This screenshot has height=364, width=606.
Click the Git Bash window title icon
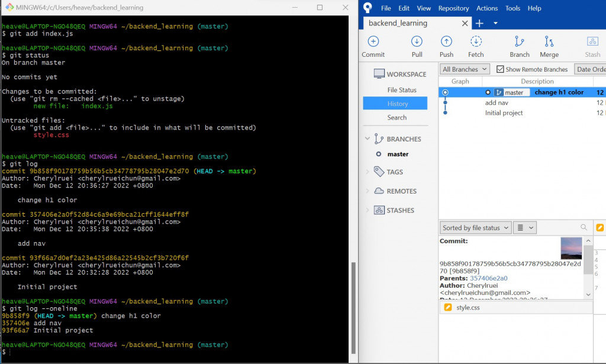[x=9, y=7]
